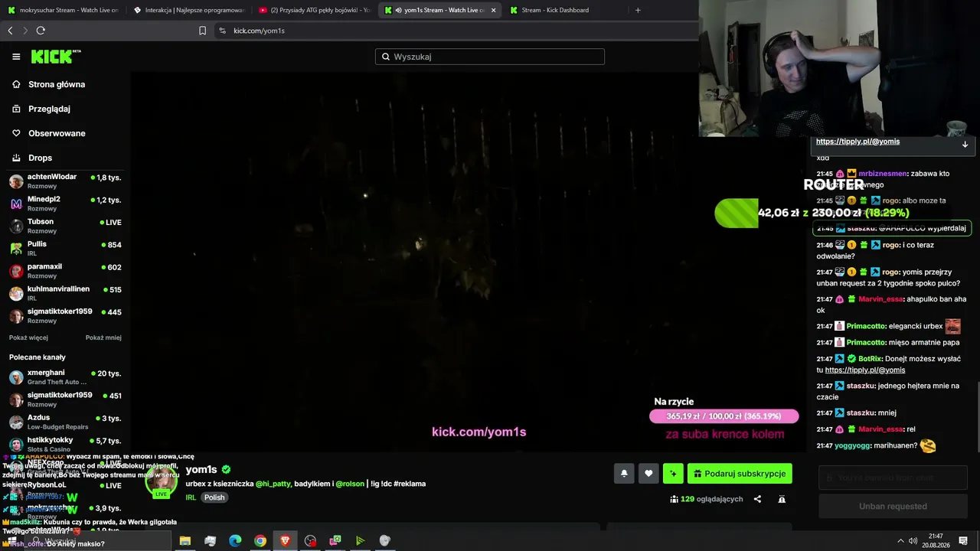Click the banned chat input field

pos(893,478)
